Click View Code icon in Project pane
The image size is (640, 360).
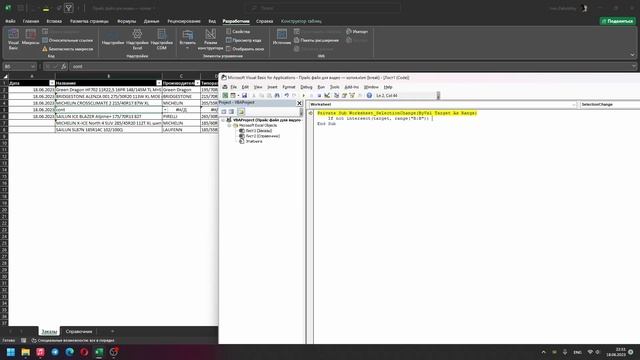coord(224,111)
